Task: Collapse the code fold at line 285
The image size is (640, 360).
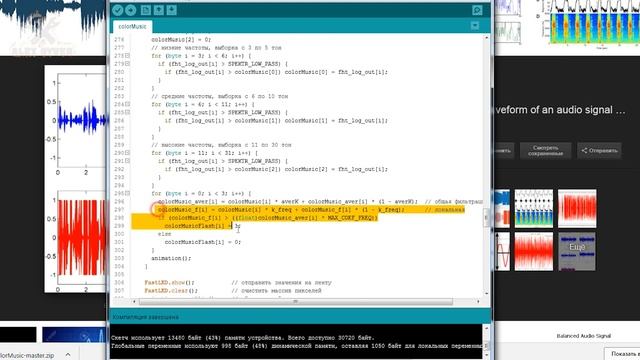Action: click(128, 112)
